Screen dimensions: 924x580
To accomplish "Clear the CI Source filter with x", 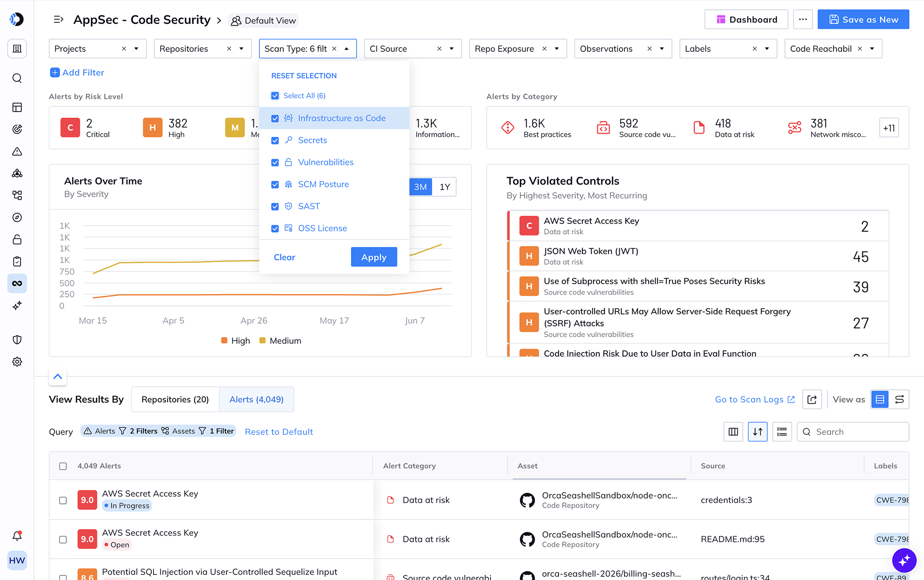I will click(439, 49).
